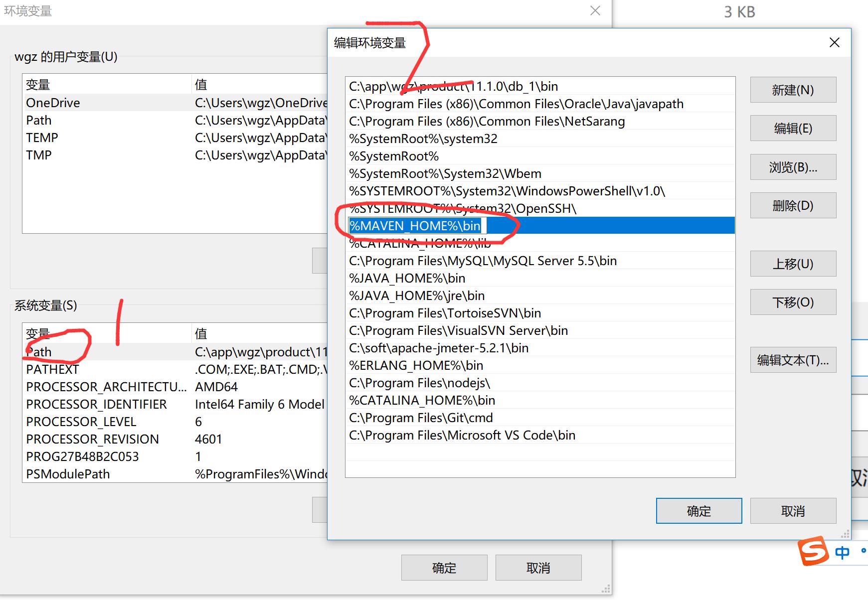
Task: Select C:\Program Files\Git\cmd entry
Action: coord(540,418)
